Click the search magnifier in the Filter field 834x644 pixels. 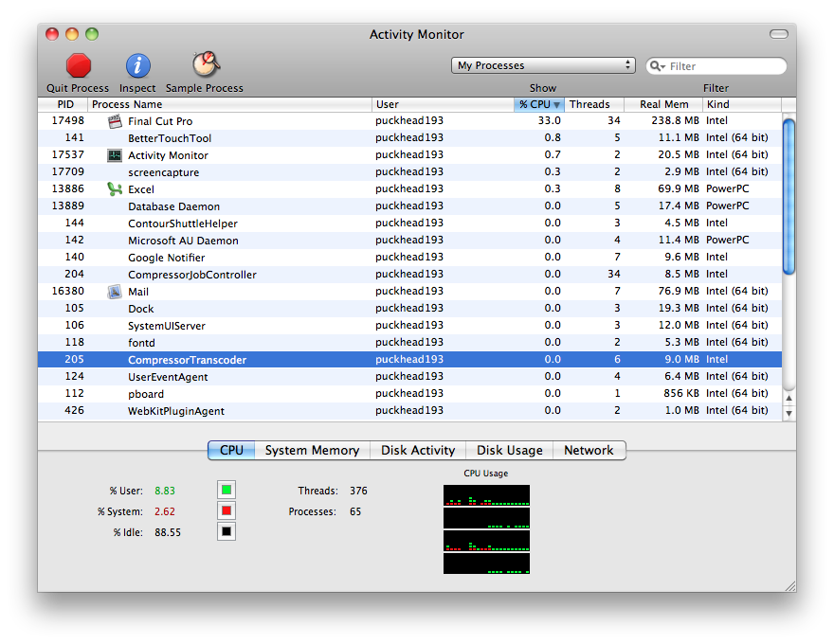point(657,66)
